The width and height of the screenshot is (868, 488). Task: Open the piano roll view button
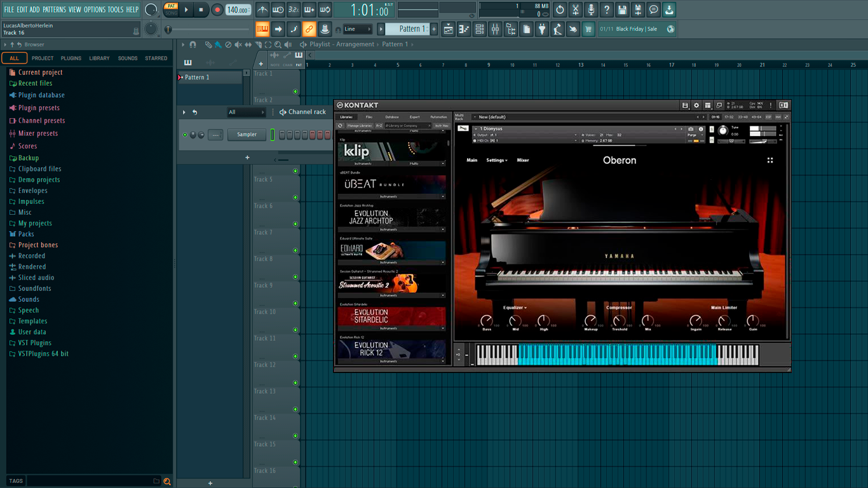pos(464,29)
